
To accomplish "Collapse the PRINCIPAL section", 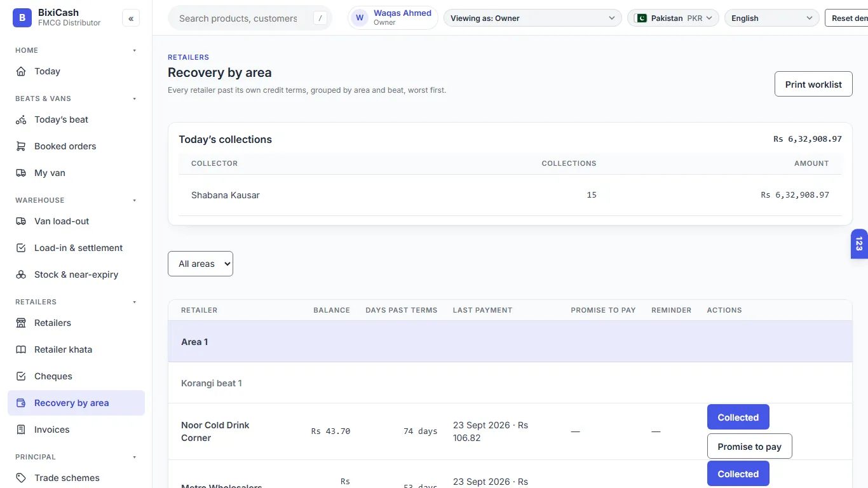I will tap(134, 457).
